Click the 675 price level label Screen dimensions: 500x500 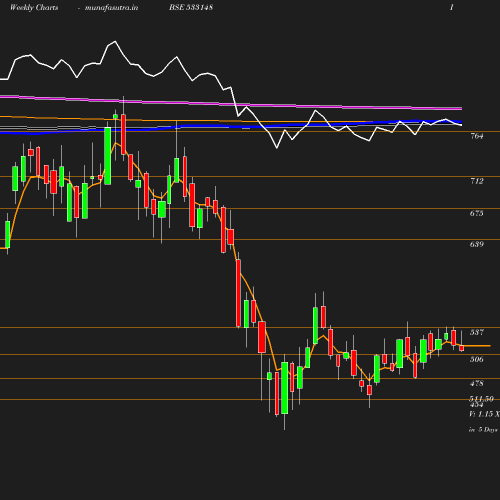[476, 213]
